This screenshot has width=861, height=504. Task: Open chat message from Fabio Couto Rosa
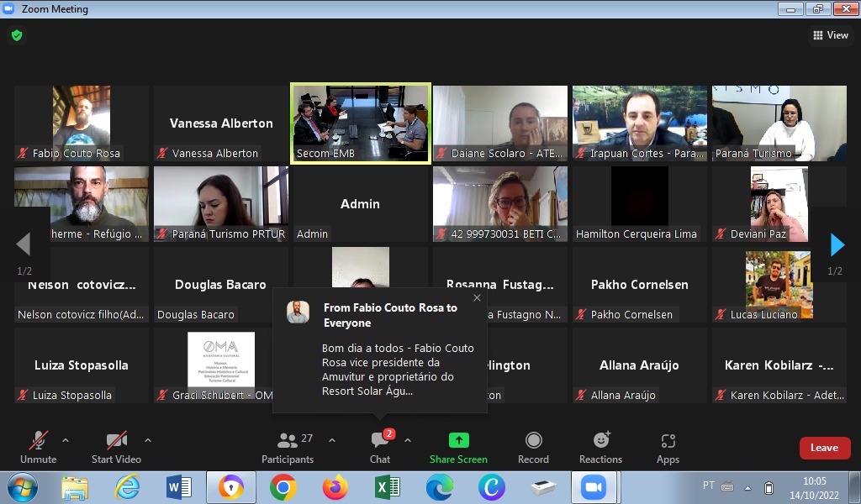pos(380,349)
